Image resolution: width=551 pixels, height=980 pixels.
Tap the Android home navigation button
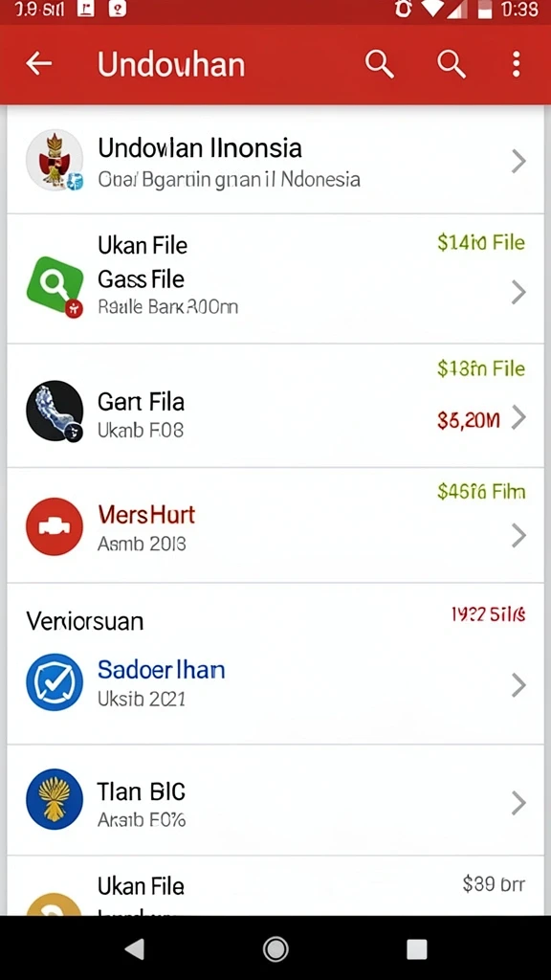click(275, 948)
